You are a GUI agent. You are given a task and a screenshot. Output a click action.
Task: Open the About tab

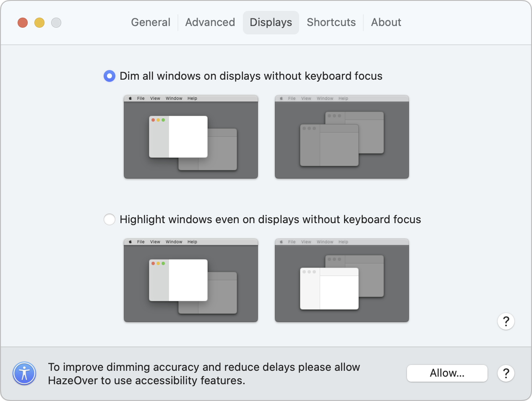click(x=386, y=22)
